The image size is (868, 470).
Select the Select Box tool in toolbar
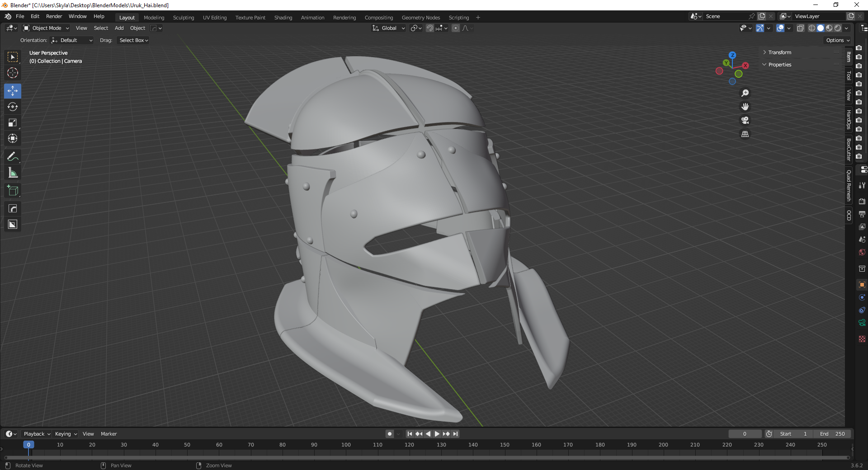(13, 57)
